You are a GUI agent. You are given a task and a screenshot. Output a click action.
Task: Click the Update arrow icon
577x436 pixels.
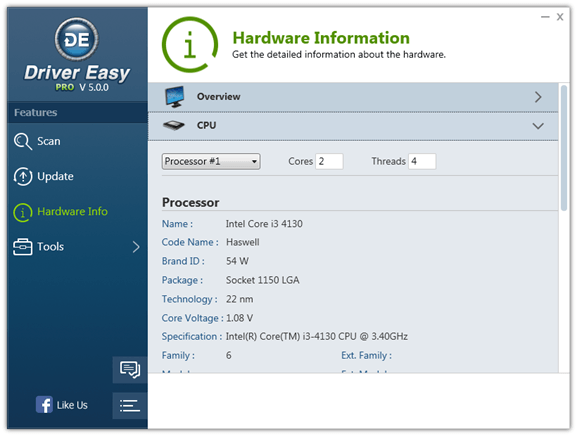click(x=23, y=176)
